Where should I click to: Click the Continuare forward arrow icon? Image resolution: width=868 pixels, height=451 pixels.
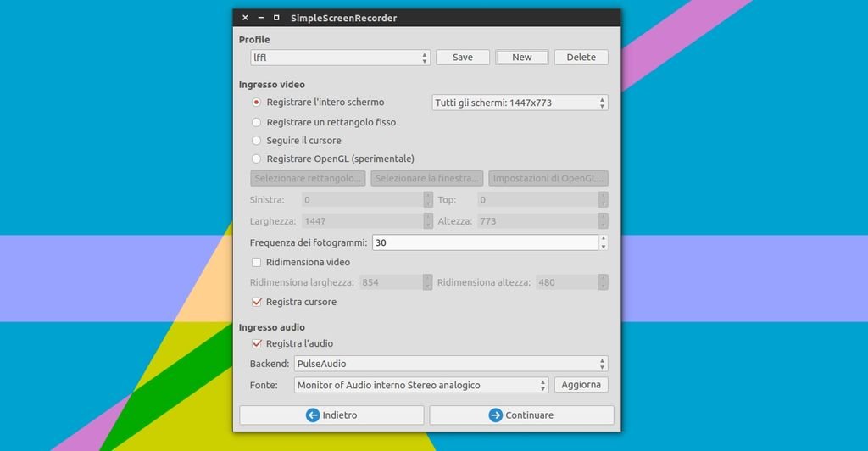496,415
